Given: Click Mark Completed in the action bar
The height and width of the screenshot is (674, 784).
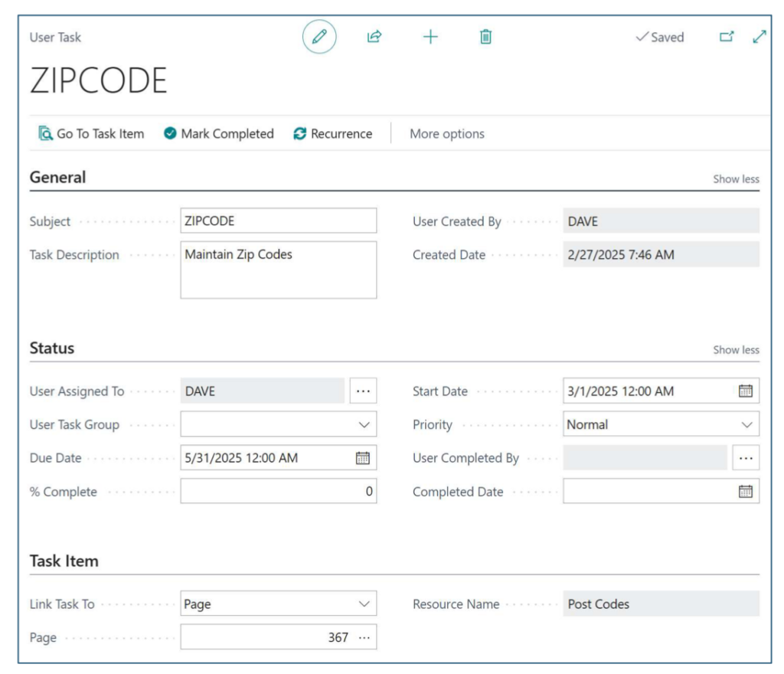Looking at the screenshot, I should (218, 133).
